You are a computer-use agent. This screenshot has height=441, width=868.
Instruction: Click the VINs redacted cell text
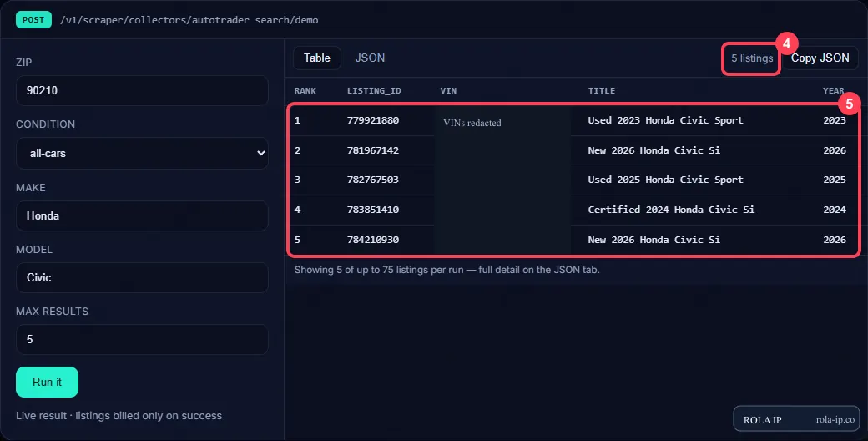click(472, 123)
